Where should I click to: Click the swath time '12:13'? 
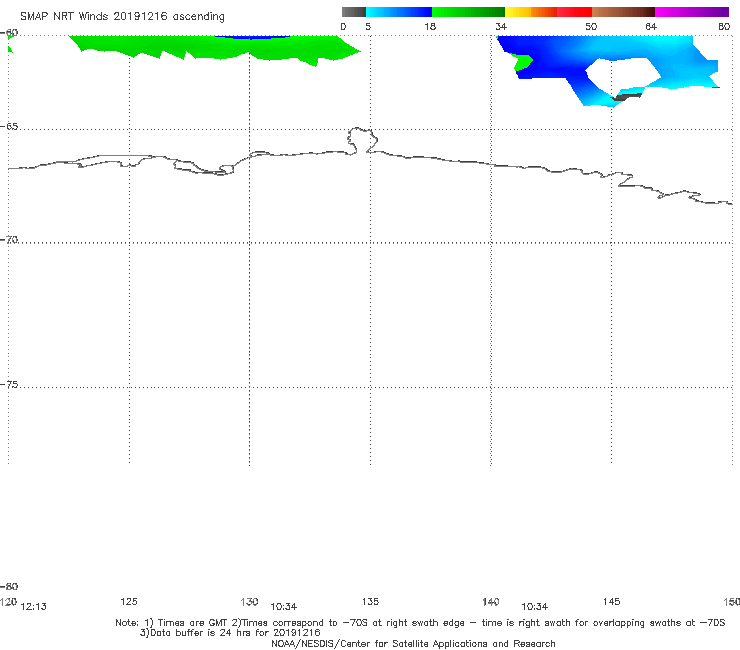pos(34,607)
